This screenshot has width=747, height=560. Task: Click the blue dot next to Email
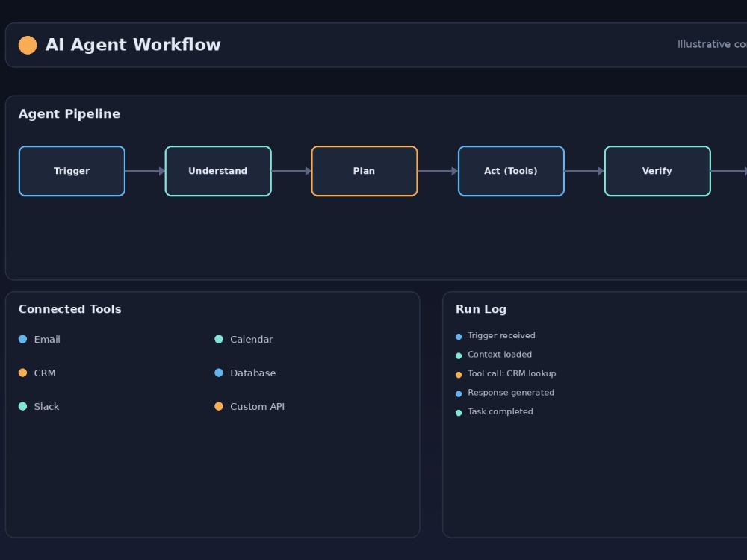click(23, 339)
